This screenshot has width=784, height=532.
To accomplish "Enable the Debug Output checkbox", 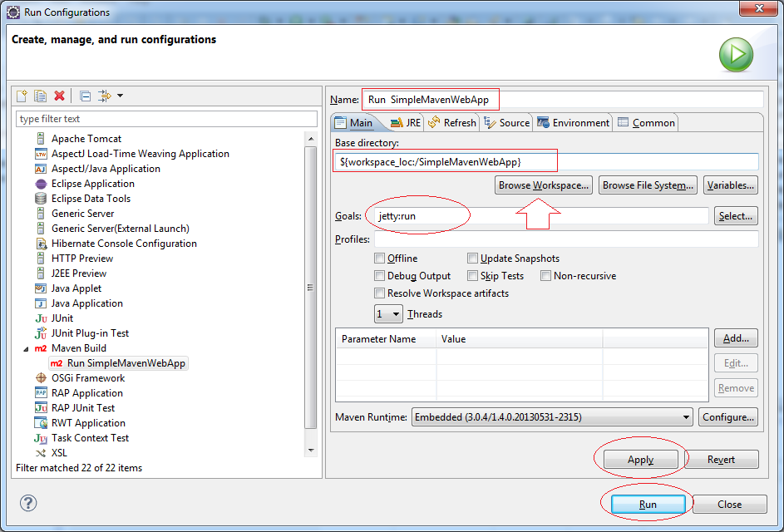I will 379,276.
